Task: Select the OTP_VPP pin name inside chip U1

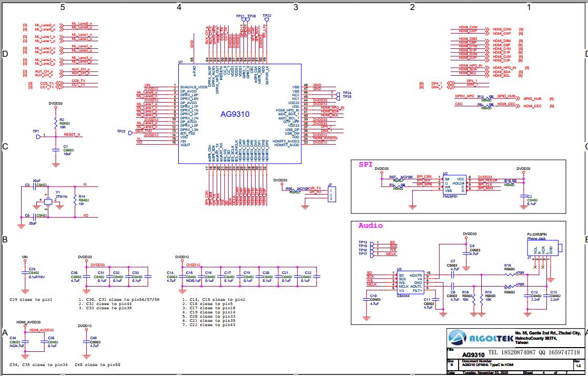Action: [291, 121]
